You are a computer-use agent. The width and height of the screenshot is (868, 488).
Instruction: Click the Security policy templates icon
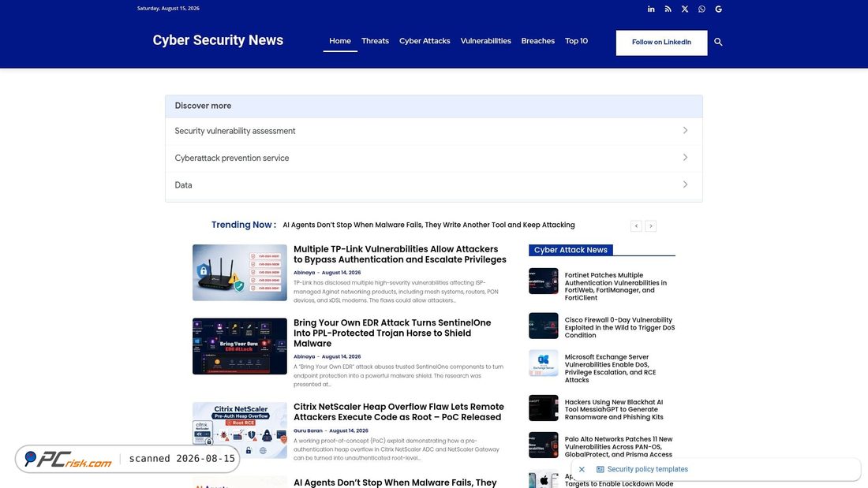point(600,469)
